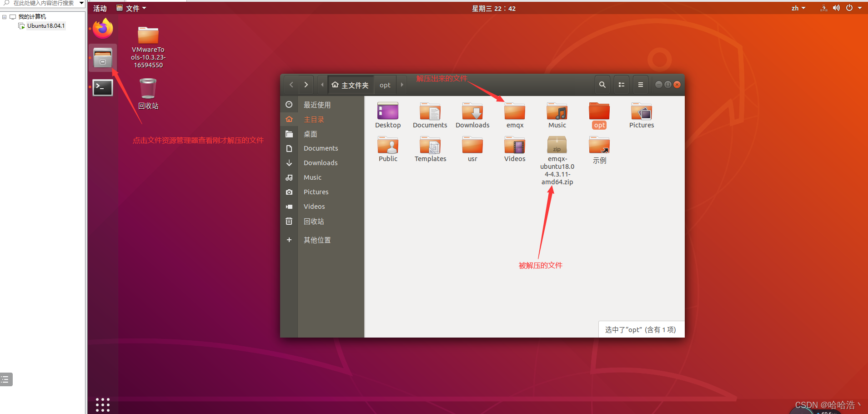Open 其他位置 in the sidebar
Viewport: 868px width, 414px height.
(322, 240)
